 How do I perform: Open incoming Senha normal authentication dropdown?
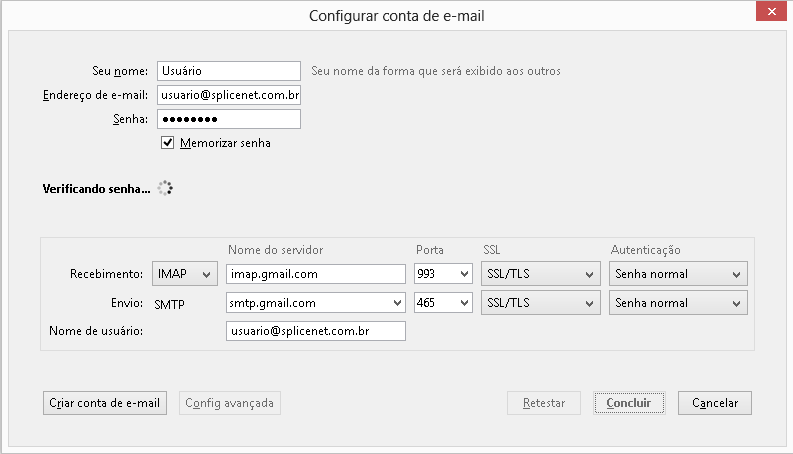(678, 274)
